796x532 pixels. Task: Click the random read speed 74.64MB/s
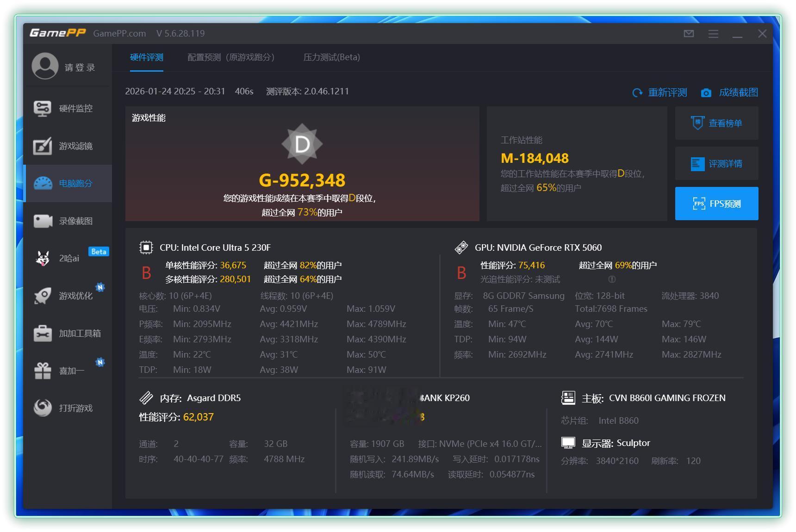tap(413, 474)
